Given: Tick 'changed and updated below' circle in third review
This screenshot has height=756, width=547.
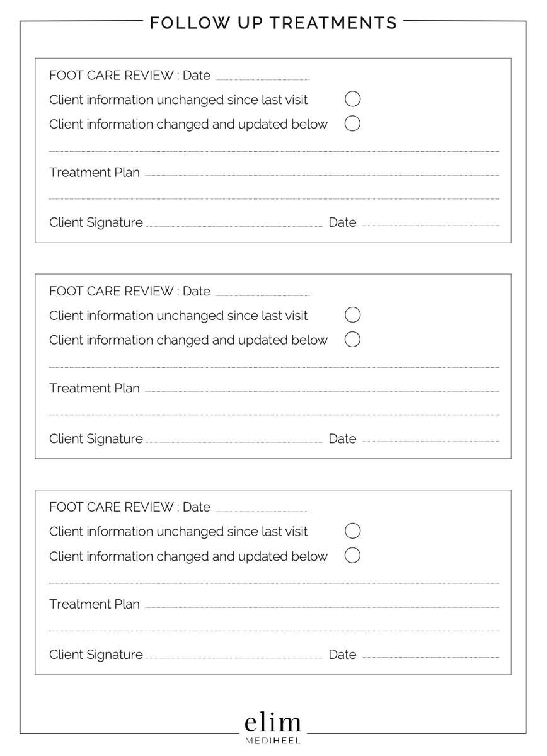Looking at the screenshot, I should pyautogui.click(x=353, y=556).
